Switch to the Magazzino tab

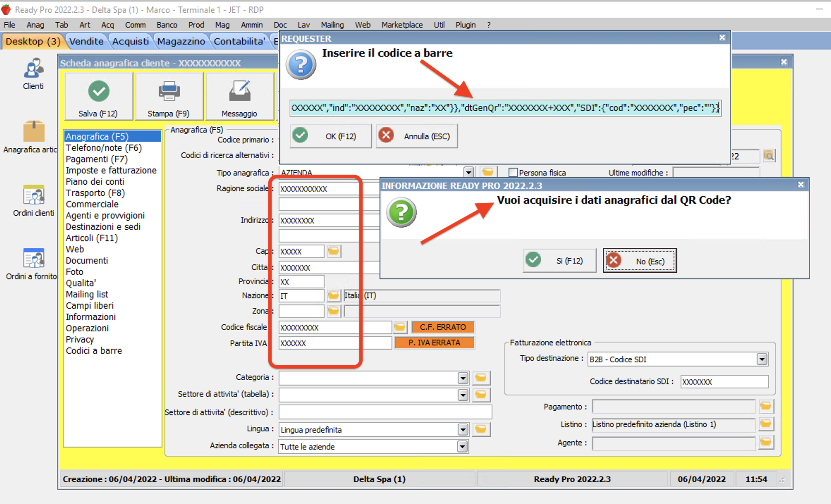(x=181, y=41)
